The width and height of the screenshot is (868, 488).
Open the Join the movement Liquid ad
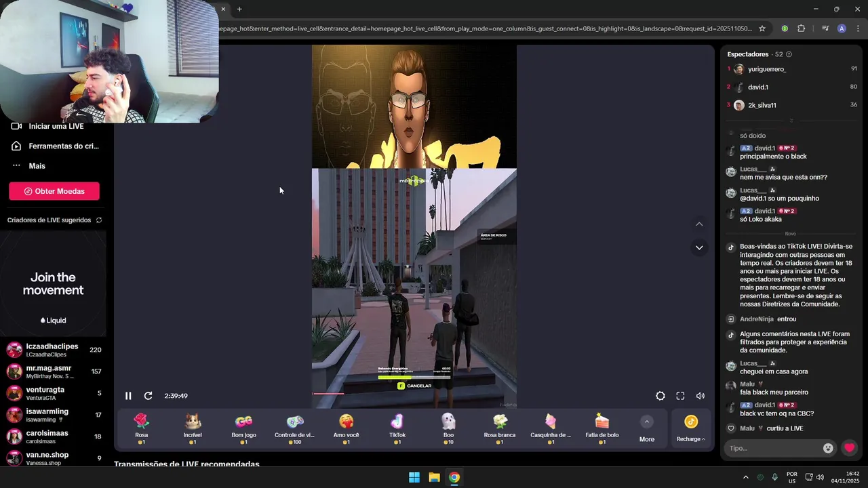[x=53, y=283]
